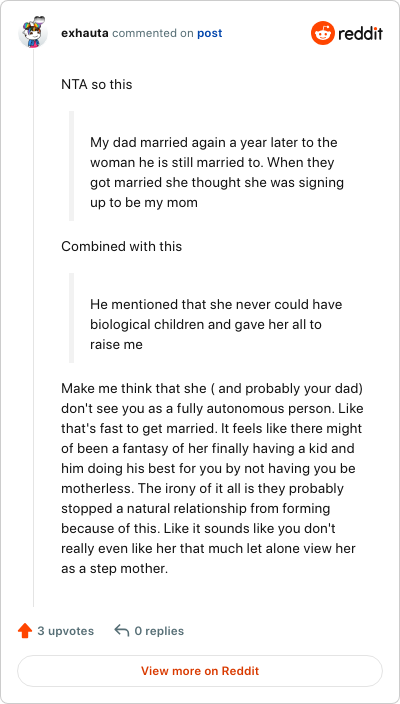The height and width of the screenshot is (704, 400).
Task: Select the "My dad married again" quote
Action: click(x=217, y=172)
